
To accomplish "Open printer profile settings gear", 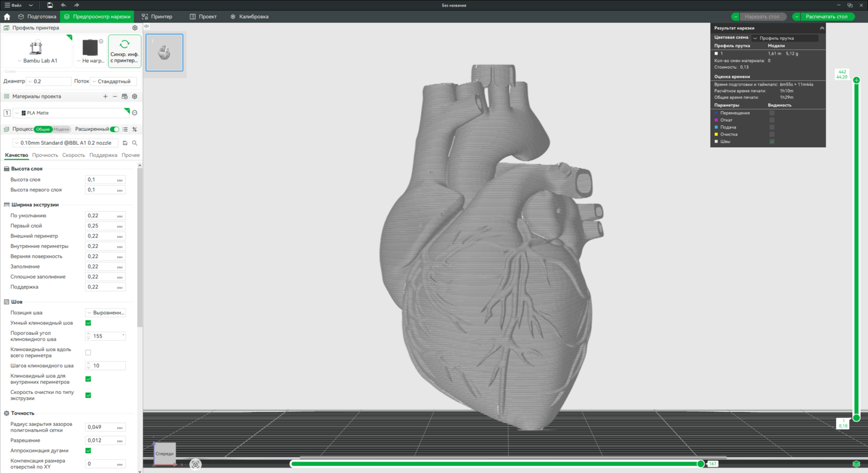I will pos(134,28).
